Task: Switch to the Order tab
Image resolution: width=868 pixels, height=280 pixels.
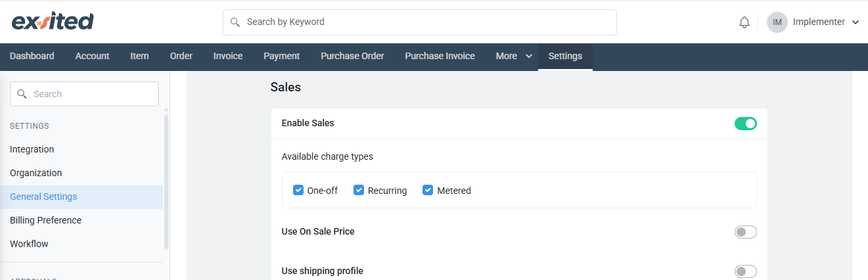Action: [181, 56]
